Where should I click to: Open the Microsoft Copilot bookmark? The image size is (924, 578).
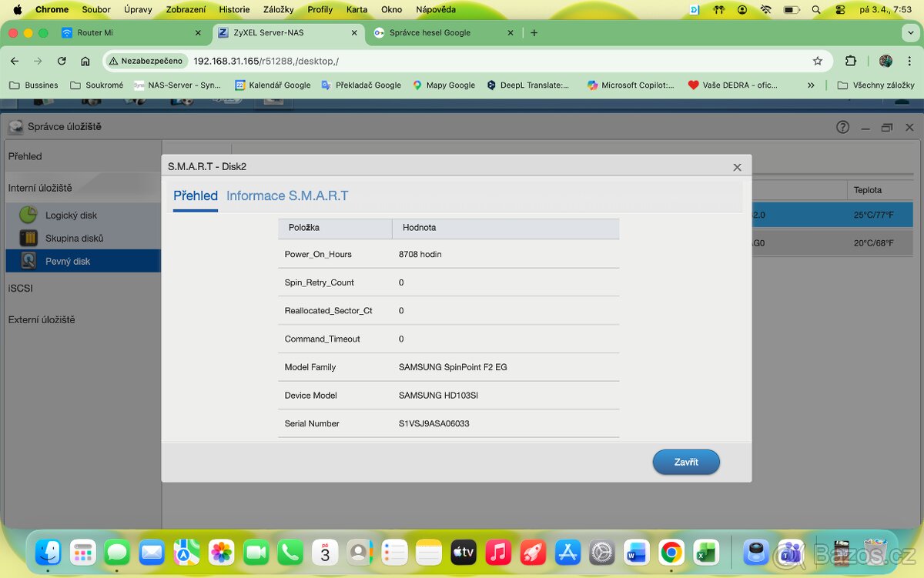pos(631,85)
